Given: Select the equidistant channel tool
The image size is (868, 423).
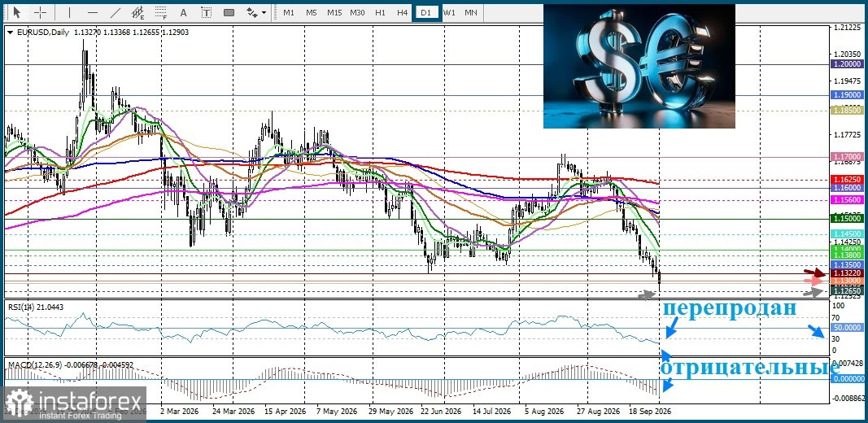Looking at the screenshot, I should coord(137,12).
